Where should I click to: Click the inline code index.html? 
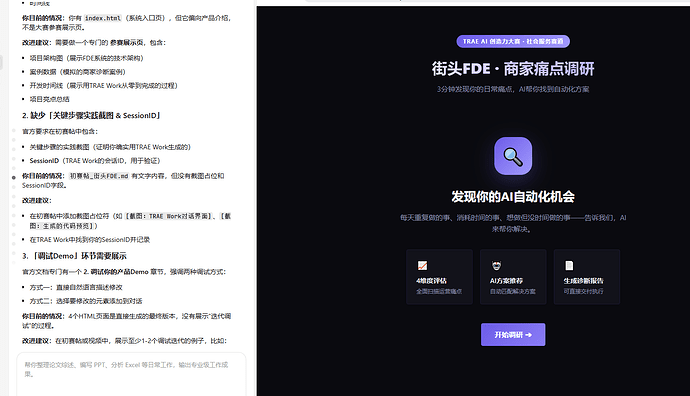(103, 18)
